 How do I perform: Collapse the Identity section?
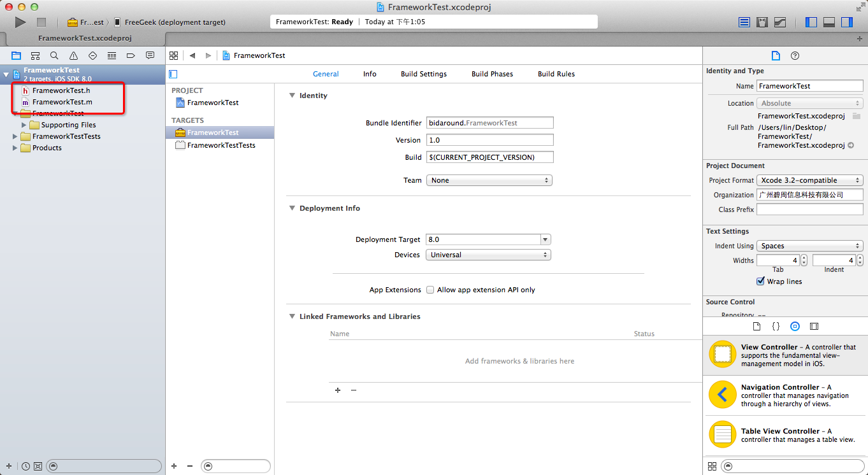tap(292, 96)
